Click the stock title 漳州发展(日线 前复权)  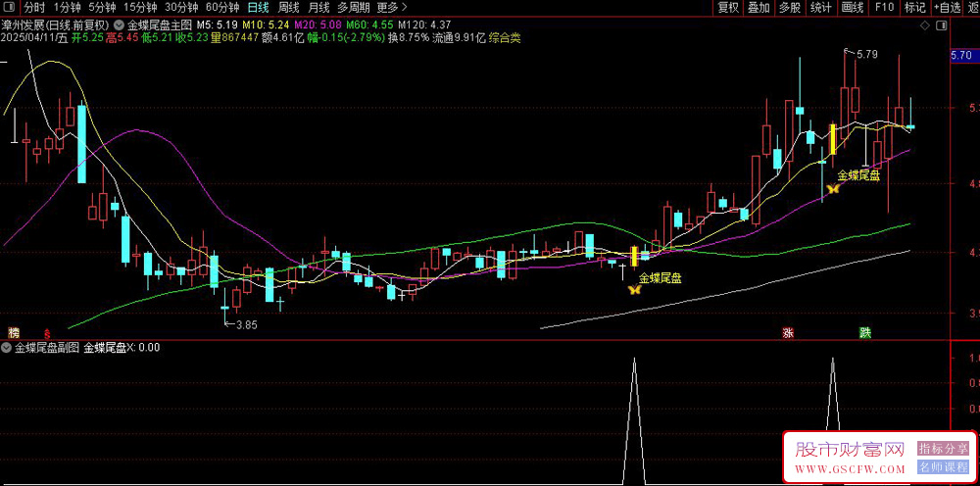pyautogui.click(x=56, y=25)
